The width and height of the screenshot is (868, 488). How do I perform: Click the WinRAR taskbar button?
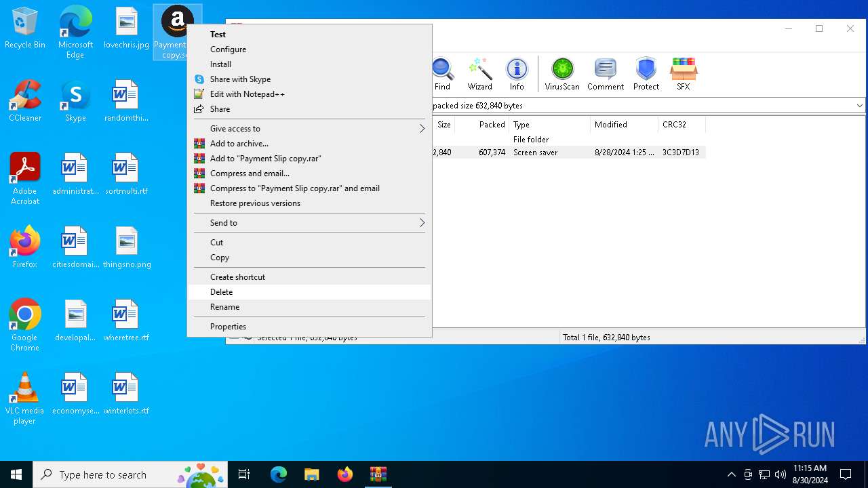click(x=378, y=474)
